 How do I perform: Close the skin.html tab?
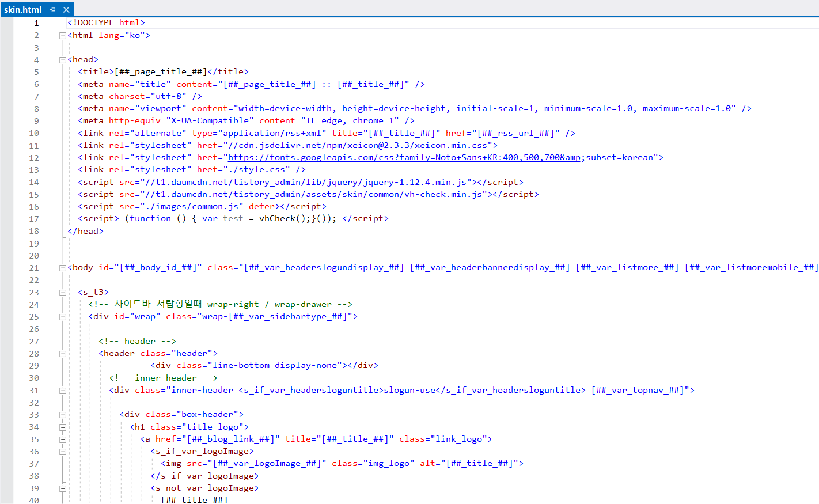66,9
